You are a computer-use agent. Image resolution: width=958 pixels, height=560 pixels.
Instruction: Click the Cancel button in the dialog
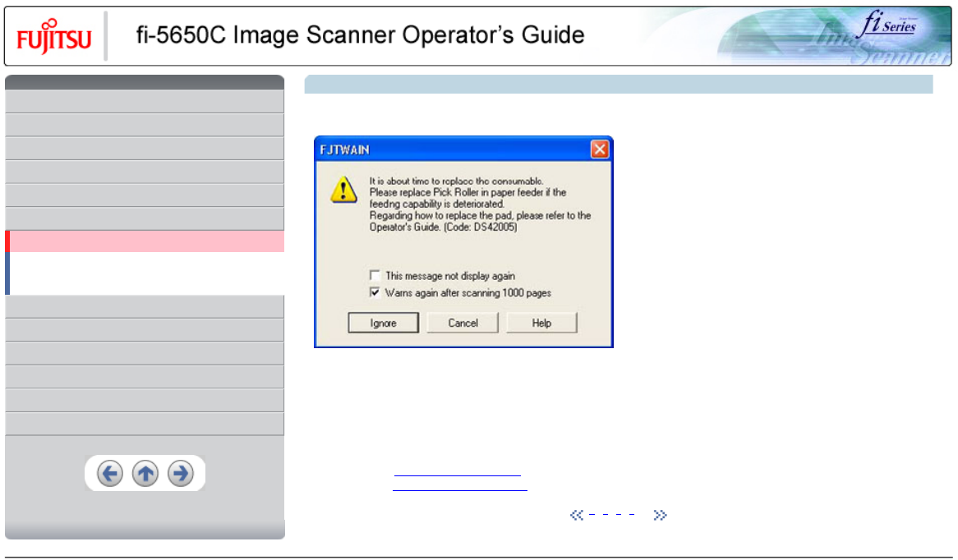463,323
